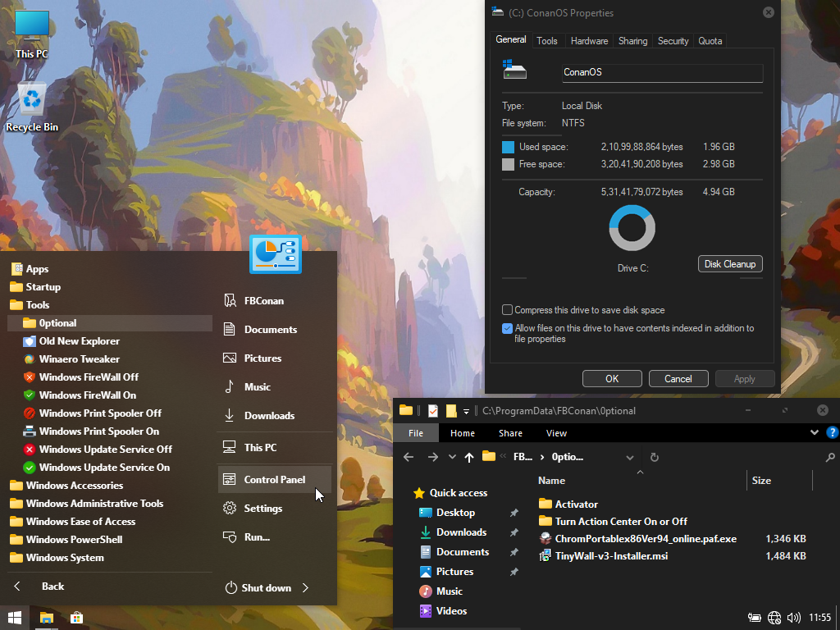Uncheck Allow files to have contents indexed
This screenshot has height=630, width=840.
[507, 328]
